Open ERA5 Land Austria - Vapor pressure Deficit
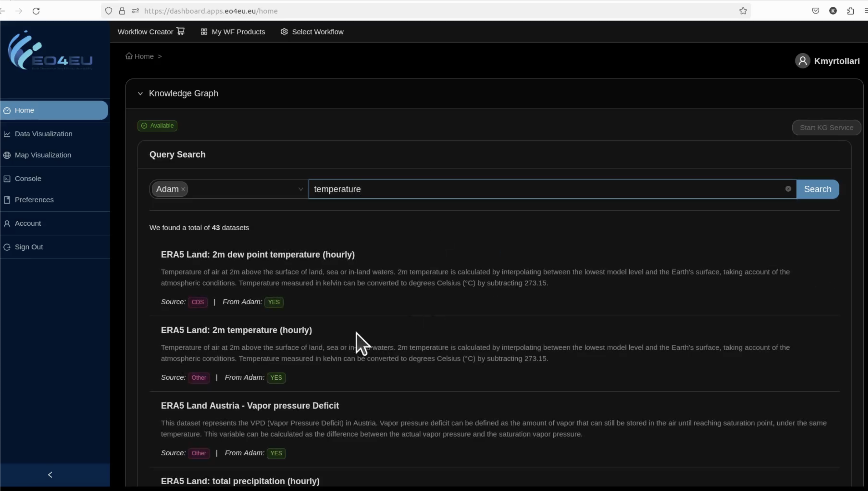The image size is (868, 491). pyautogui.click(x=250, y=406)
